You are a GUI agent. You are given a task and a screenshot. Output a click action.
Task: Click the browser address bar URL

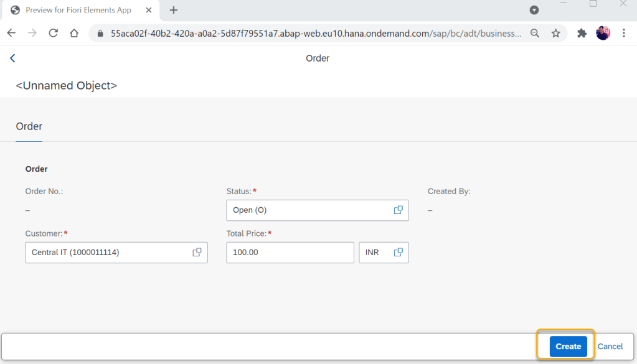(x=316, y=33)
